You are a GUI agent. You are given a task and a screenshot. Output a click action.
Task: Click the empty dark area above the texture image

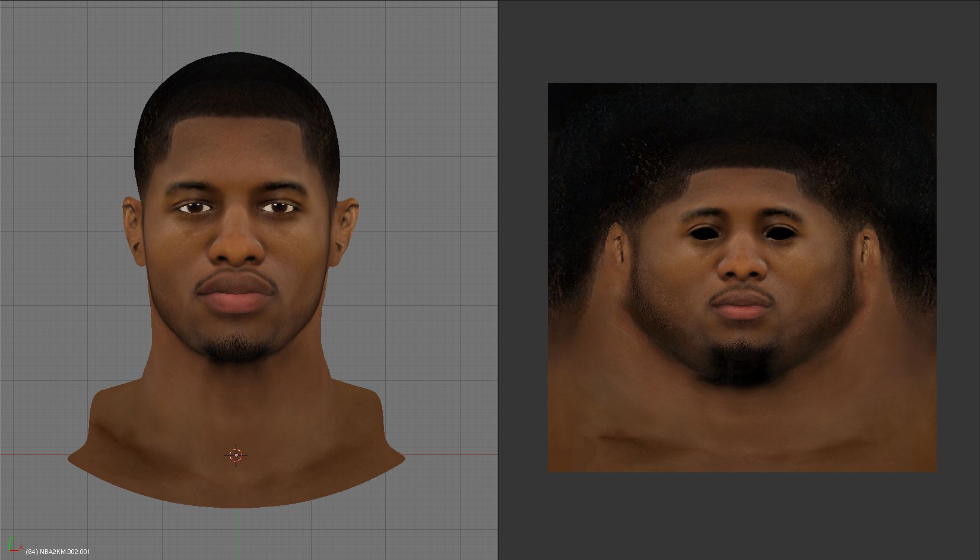(742, 42)
